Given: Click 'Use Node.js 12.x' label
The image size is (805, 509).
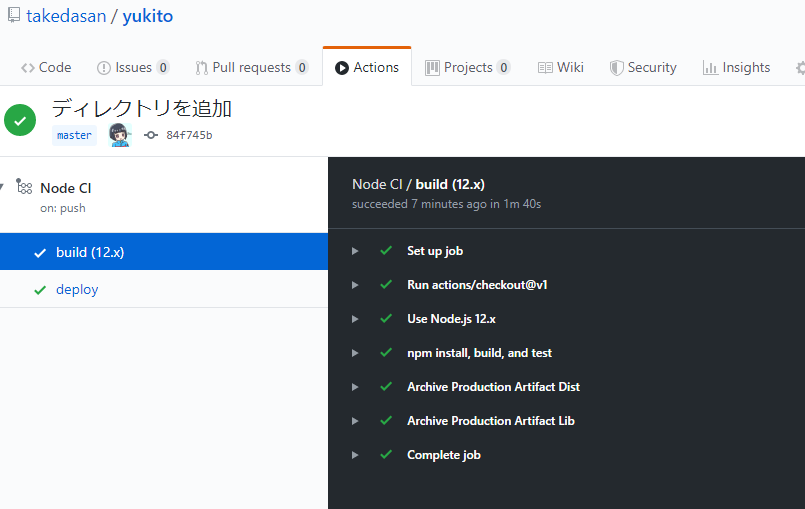Looking at the screenshot, I should (451, 318).
